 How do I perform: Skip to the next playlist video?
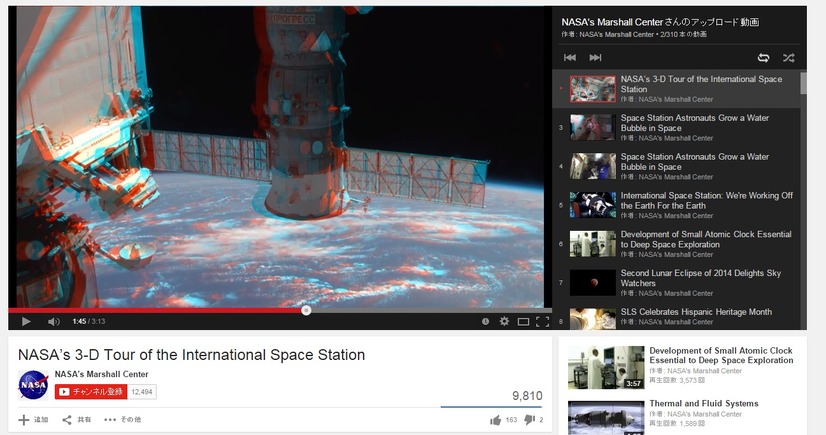[595, 57]
